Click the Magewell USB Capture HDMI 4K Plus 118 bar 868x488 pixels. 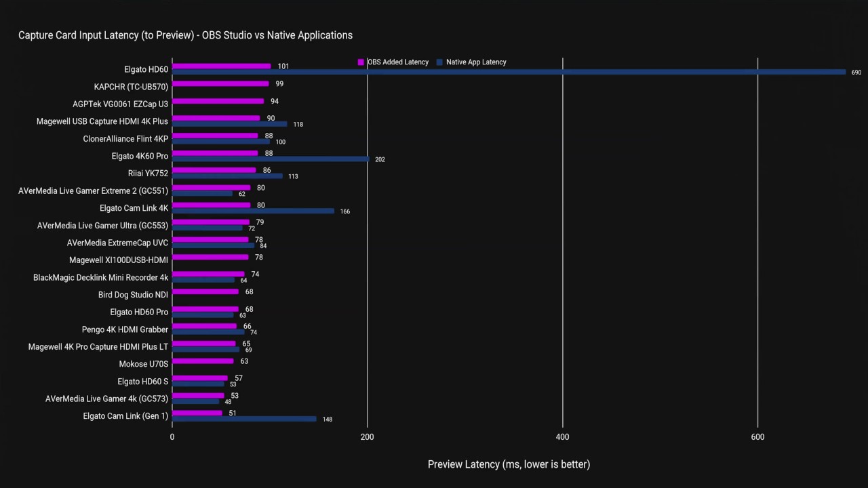[230, 124]
